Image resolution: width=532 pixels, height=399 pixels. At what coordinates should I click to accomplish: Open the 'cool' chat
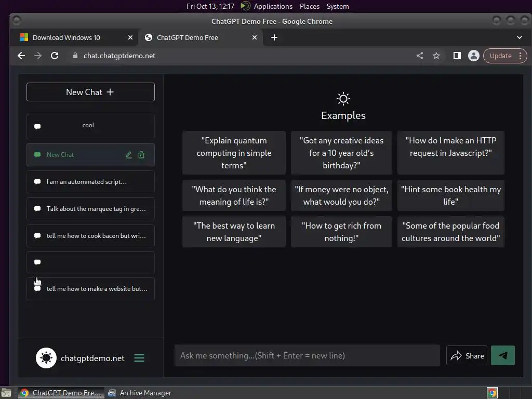(90, 126)
